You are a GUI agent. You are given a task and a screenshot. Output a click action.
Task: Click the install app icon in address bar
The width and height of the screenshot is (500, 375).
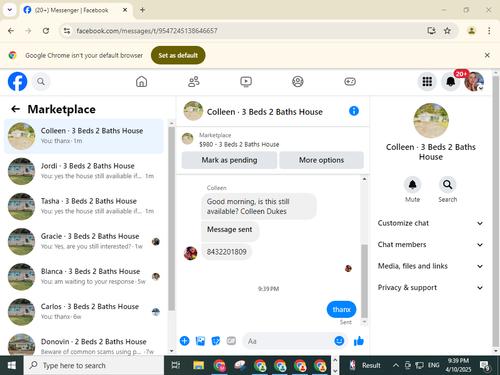pos(431,31)
